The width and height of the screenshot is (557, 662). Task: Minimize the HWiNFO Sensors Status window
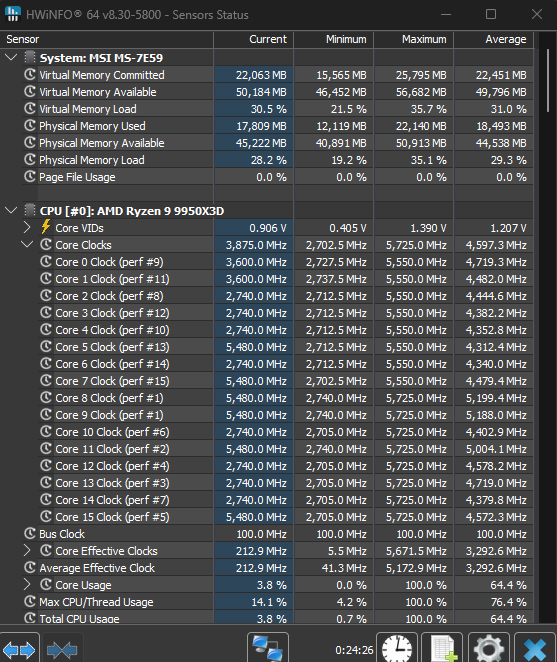coord(446,14)
